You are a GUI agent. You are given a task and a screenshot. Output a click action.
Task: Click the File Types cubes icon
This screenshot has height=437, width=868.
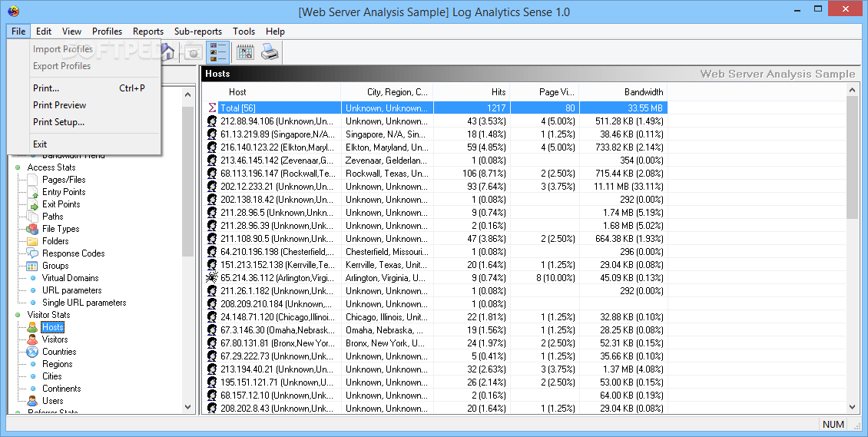coord(33,228)
